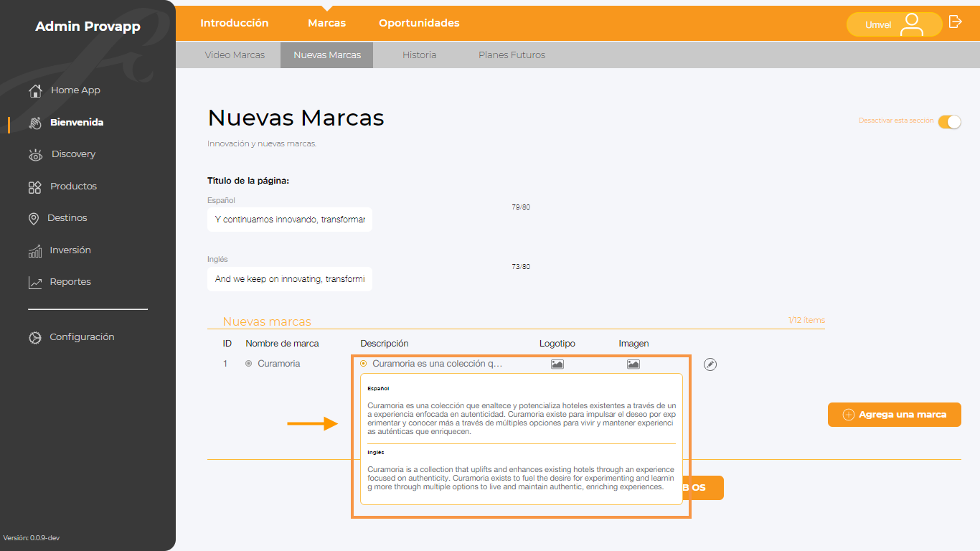
Task: Click the Imagen column header
Action: 633,344
